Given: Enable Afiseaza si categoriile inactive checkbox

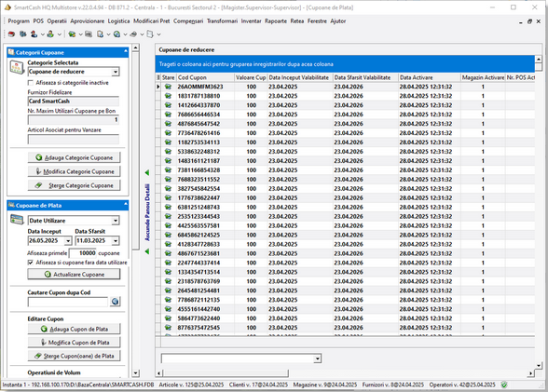Looking at the screenshot, I should [x=31, y=83].
